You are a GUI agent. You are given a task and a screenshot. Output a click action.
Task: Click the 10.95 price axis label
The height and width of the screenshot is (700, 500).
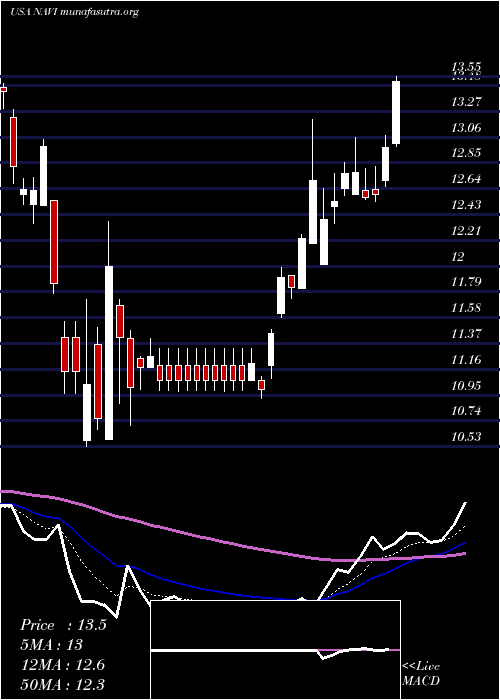click(466, 386)
